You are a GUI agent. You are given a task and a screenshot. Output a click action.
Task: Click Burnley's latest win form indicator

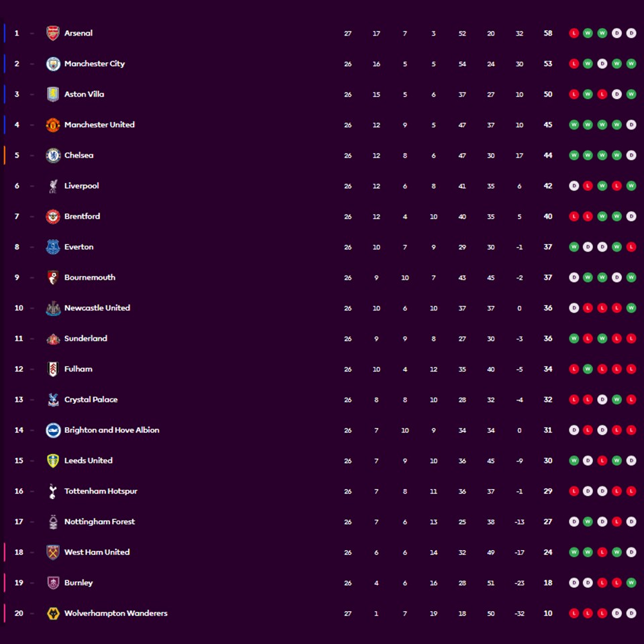click(x=631, y=582)
